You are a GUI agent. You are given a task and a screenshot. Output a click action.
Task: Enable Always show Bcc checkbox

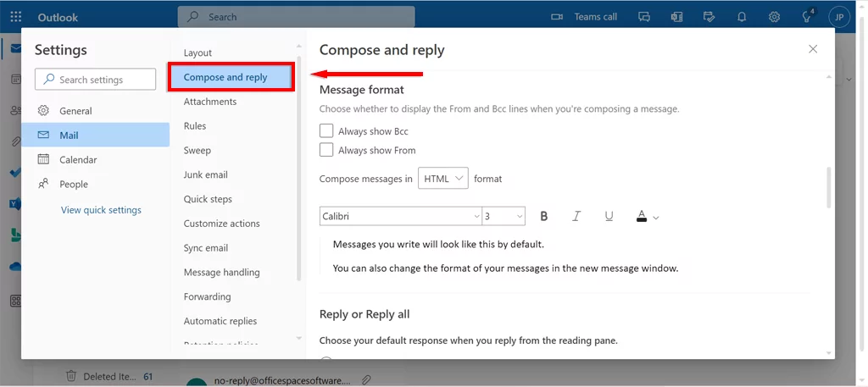(326, 131)
